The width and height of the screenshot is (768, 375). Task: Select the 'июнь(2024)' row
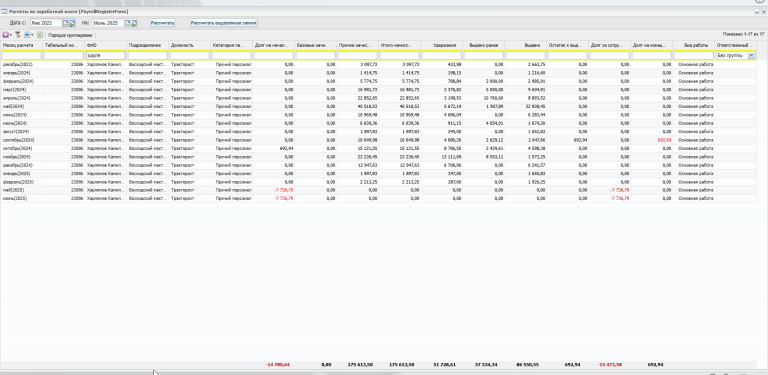378,115
